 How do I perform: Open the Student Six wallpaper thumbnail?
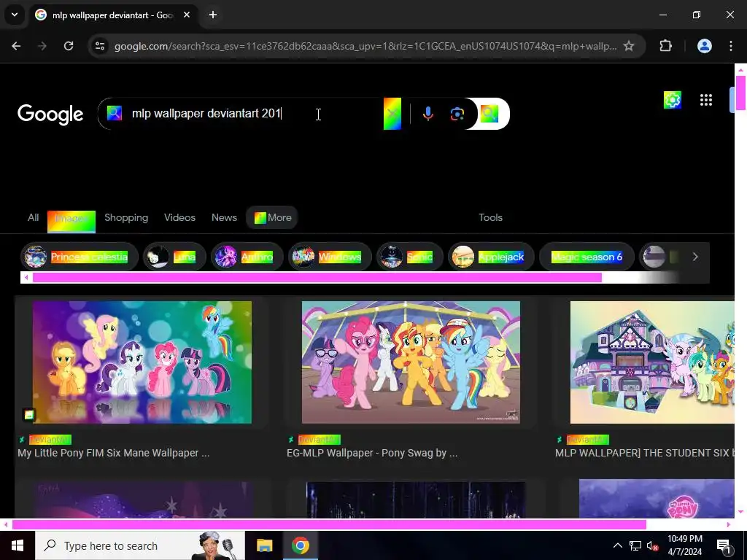tap(652, 362)
